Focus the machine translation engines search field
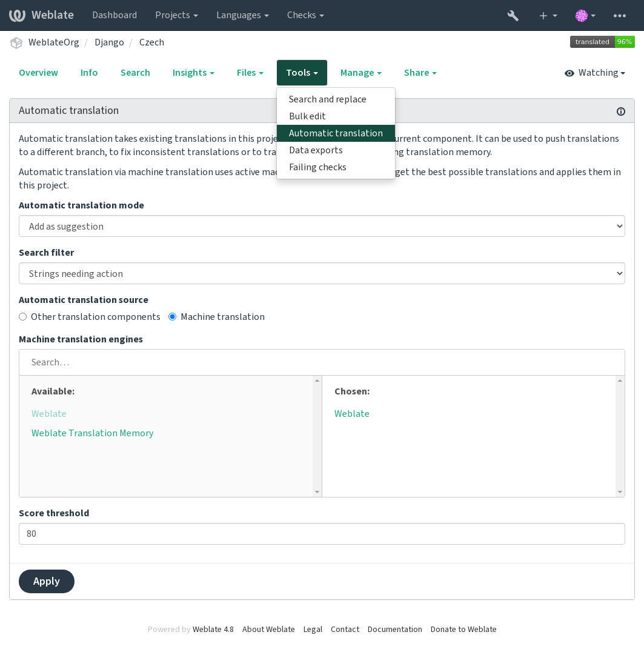The image size is (644, 652). [x=322, y=362]
